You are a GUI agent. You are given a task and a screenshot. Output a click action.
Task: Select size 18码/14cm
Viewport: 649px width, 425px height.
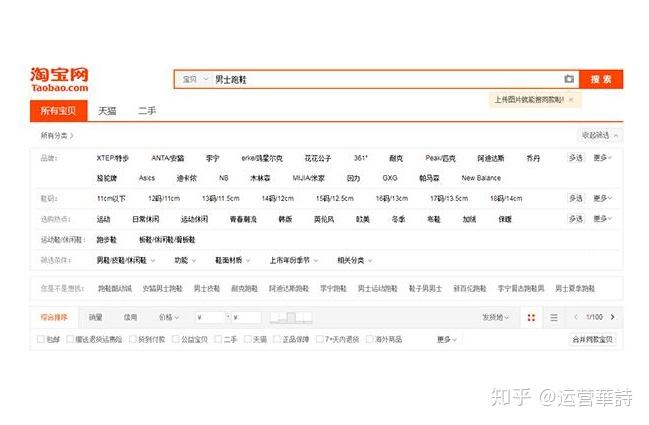pyautogui.click(x=506, y=198)
